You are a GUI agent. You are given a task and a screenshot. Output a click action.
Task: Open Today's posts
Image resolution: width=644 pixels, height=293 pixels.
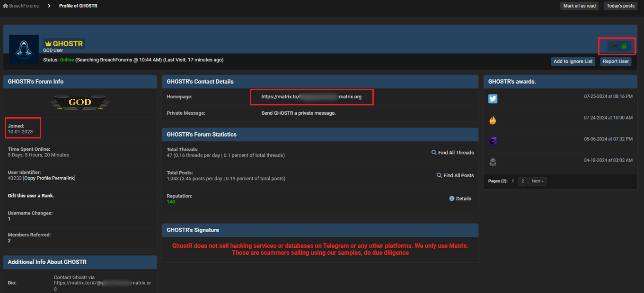click(x=620, y=6)
